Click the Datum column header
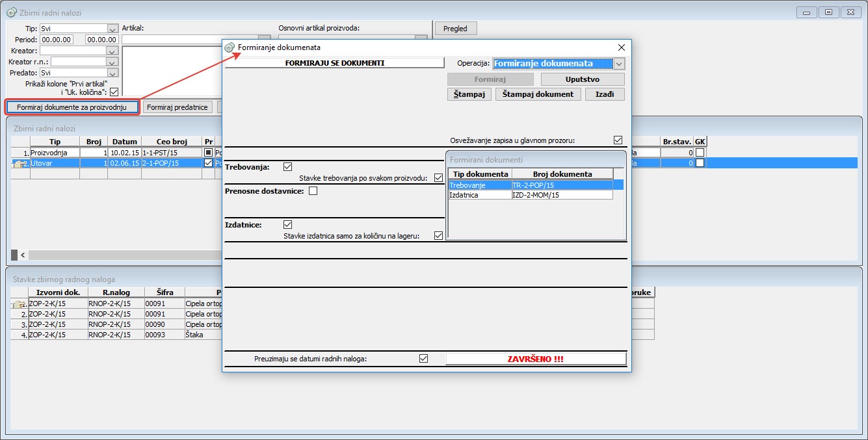The image size is (868, 440). tap(124, 142)
